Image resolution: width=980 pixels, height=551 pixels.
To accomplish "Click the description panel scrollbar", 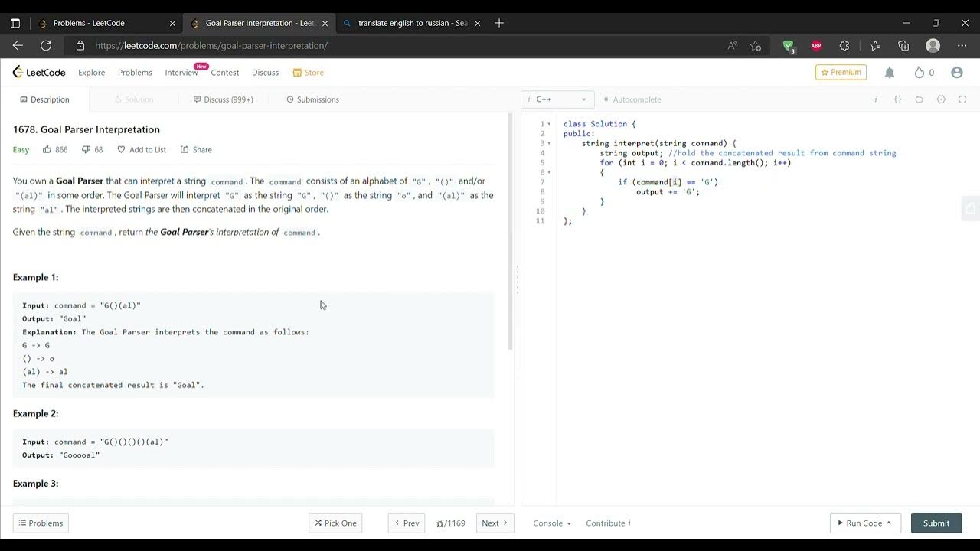I will pyautogui.click(x=511, y=233).
